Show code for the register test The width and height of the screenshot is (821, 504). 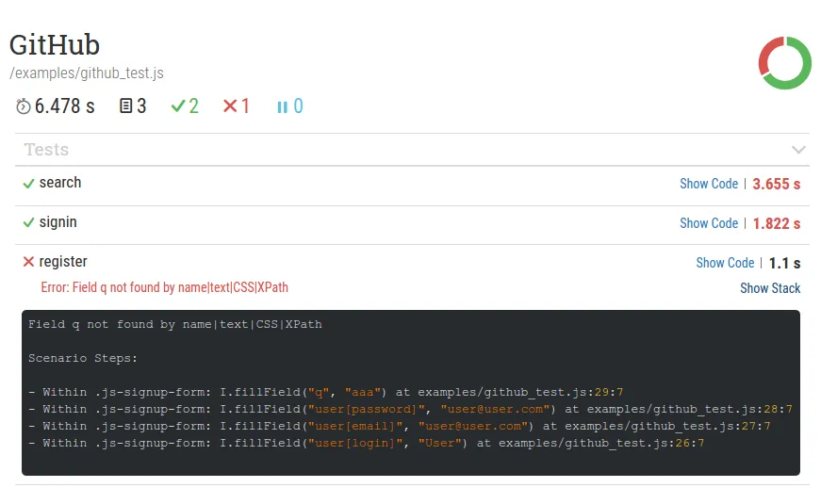coord(725,263)
